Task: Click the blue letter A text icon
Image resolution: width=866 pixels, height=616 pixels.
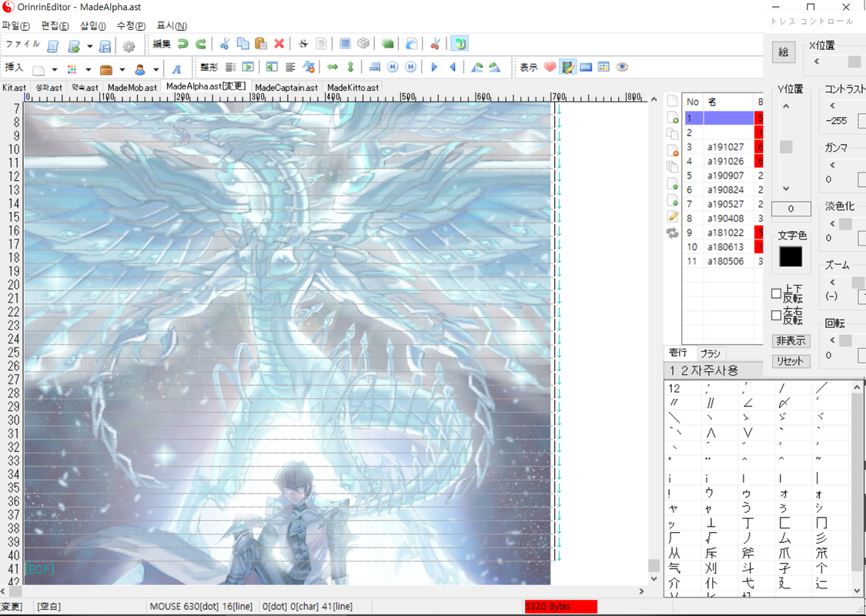Action: click(x=177, y=69)
